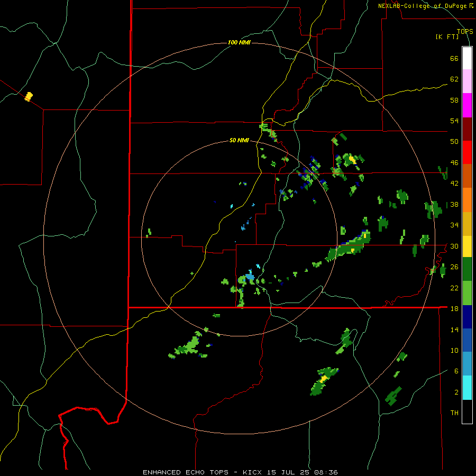
Task: Select the bright red legend swatch
Action: (467, 152)
